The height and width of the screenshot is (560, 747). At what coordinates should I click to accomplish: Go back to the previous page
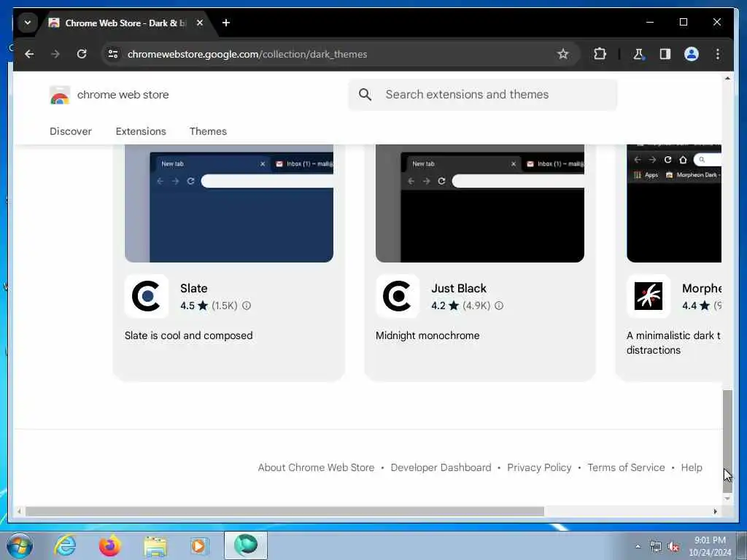tap(29, 54)
